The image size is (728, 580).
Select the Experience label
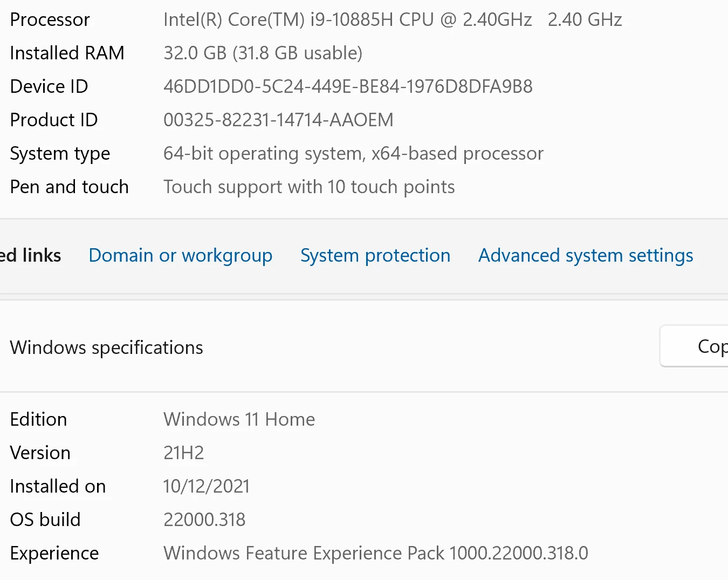54,554
